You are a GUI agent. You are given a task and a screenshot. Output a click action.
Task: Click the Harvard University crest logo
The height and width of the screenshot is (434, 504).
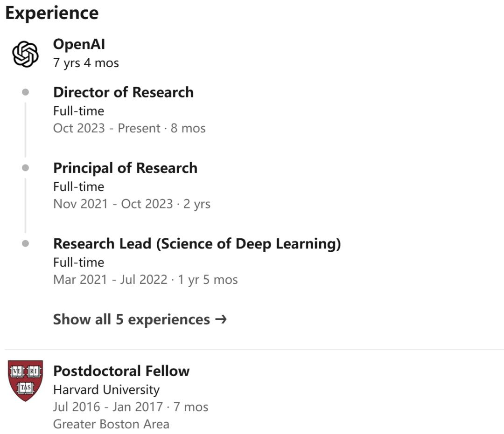pyautogui.click(x=25, y=380)
